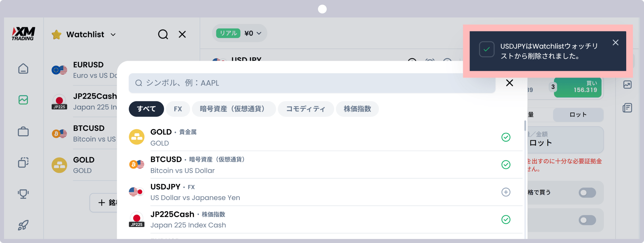Select the green chart icon in sidebar
This screenshot has width=644, height=243.
[x=23, y=100]
